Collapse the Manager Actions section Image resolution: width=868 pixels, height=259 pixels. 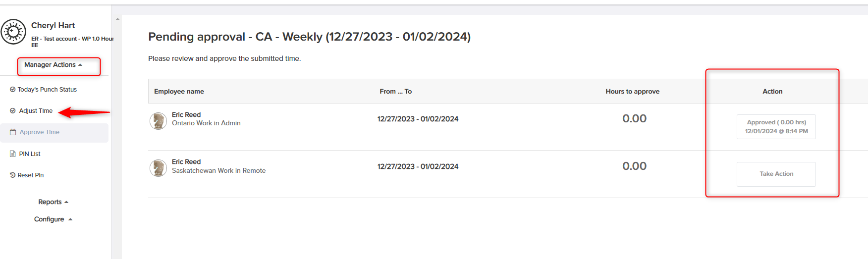54,65
